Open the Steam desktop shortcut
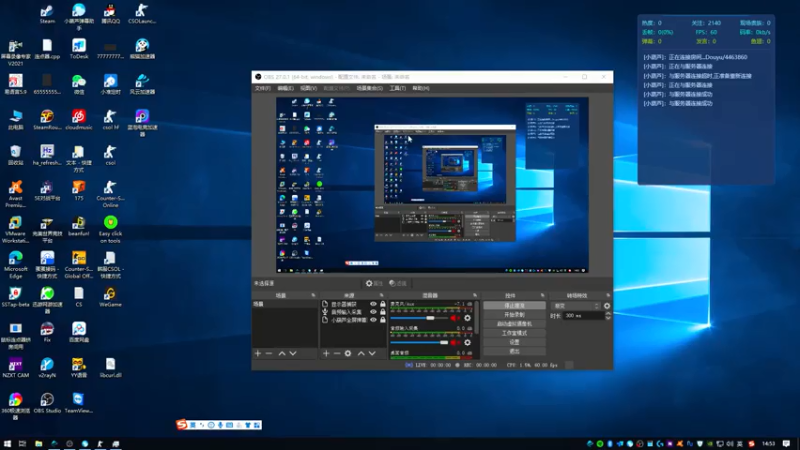Image resolution: width=800 pixels, height=450 pixels. coord(47,14)
